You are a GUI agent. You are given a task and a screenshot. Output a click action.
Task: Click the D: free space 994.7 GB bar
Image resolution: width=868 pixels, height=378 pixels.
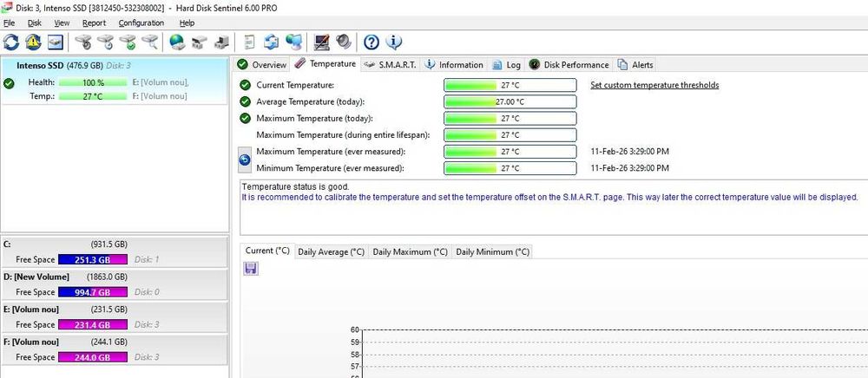coord(93,292)
